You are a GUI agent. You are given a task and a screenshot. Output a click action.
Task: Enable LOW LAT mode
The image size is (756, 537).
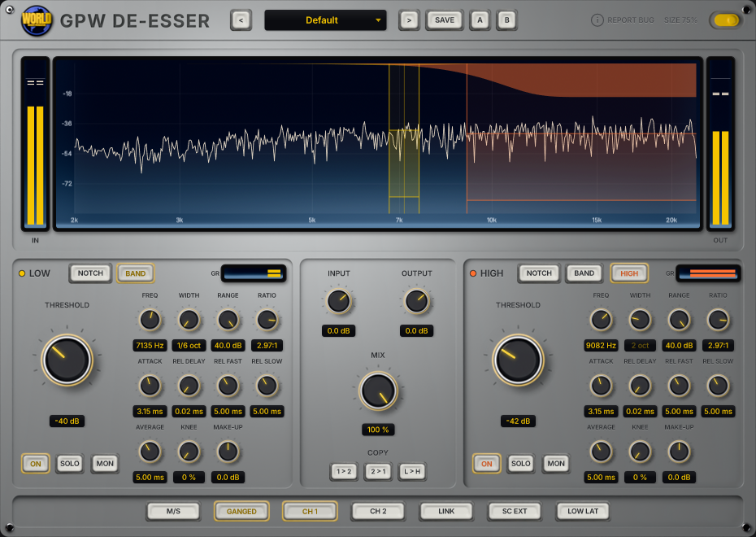coord(583,512)
